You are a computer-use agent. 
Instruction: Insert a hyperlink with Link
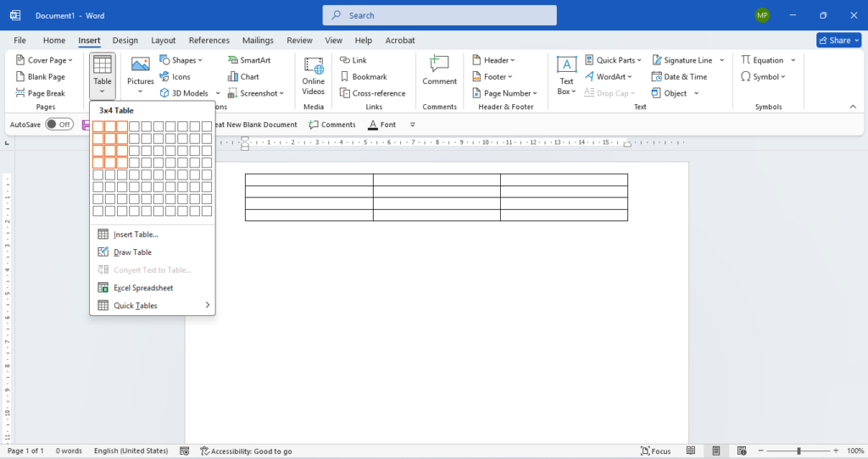click(353, 60)
